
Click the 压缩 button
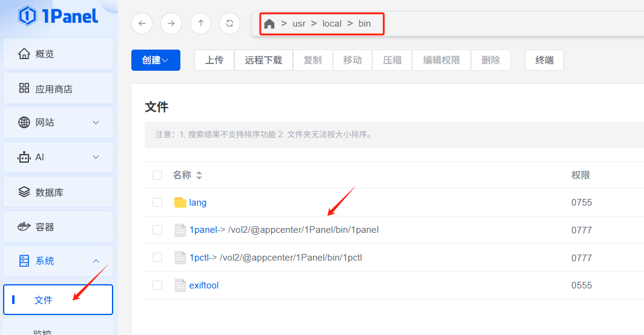392,60
